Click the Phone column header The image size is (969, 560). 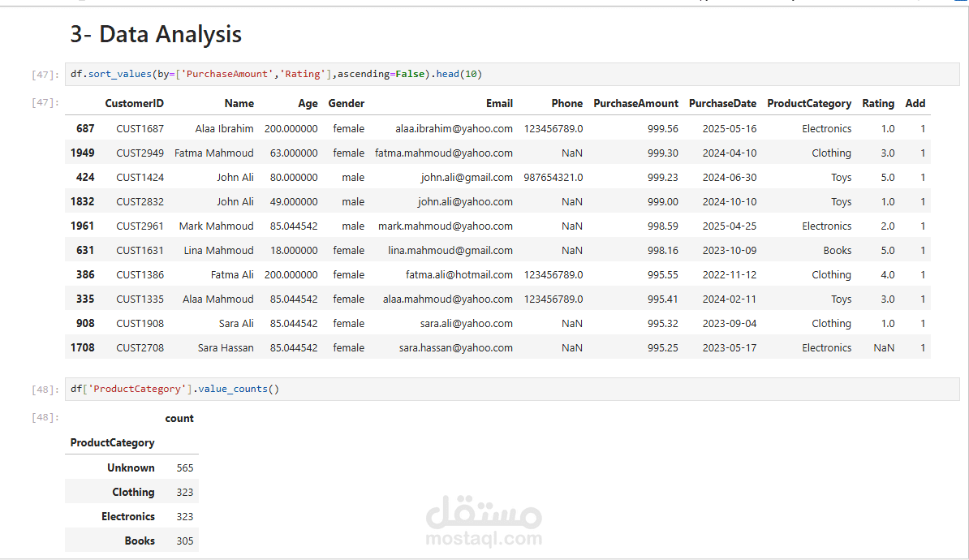[567, 103]
